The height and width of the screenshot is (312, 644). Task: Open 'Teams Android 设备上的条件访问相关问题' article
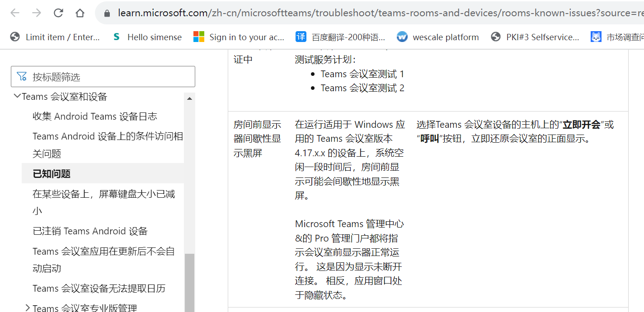point(108,145)
